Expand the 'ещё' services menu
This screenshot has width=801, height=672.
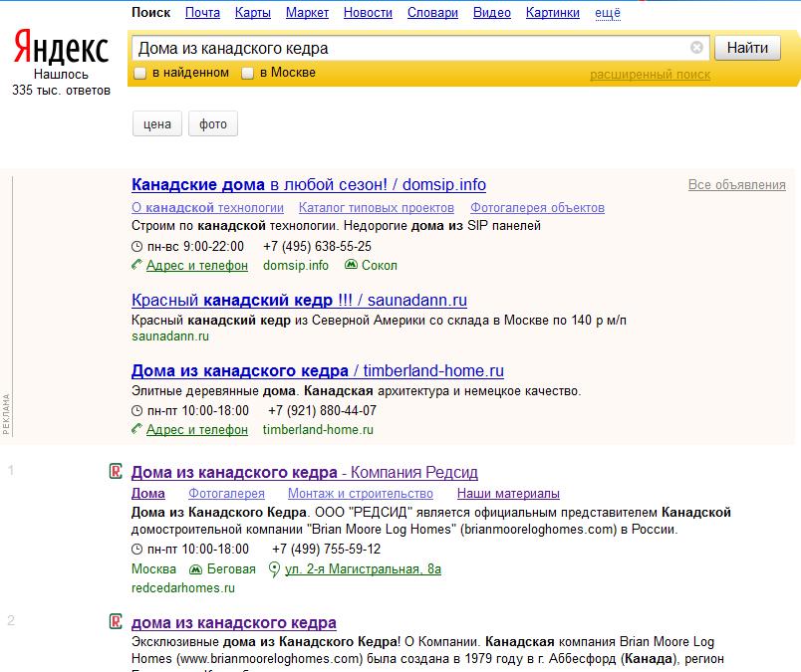click(x=608, y=13)
